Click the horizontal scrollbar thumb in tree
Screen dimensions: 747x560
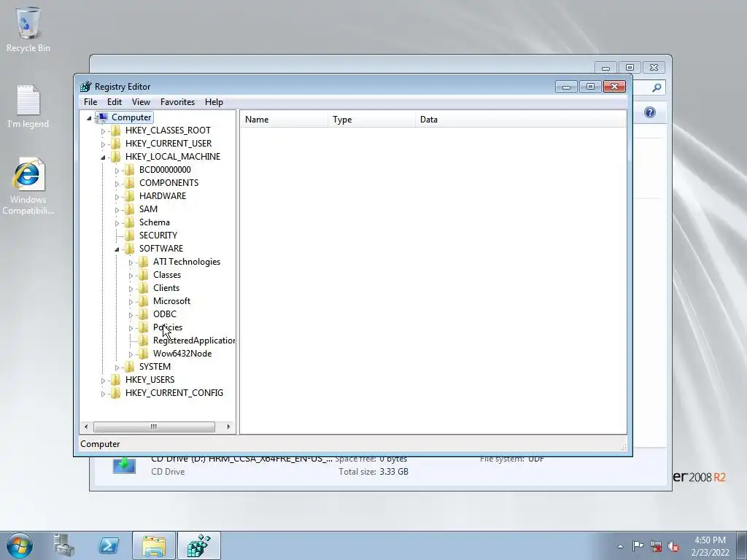(x=154, y=427)
